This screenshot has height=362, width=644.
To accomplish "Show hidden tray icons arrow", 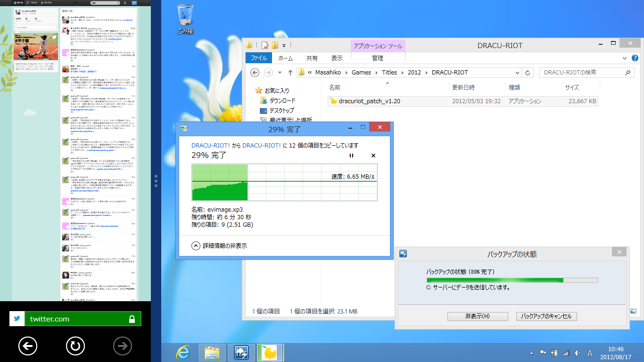I will click(x=532, y=353).
